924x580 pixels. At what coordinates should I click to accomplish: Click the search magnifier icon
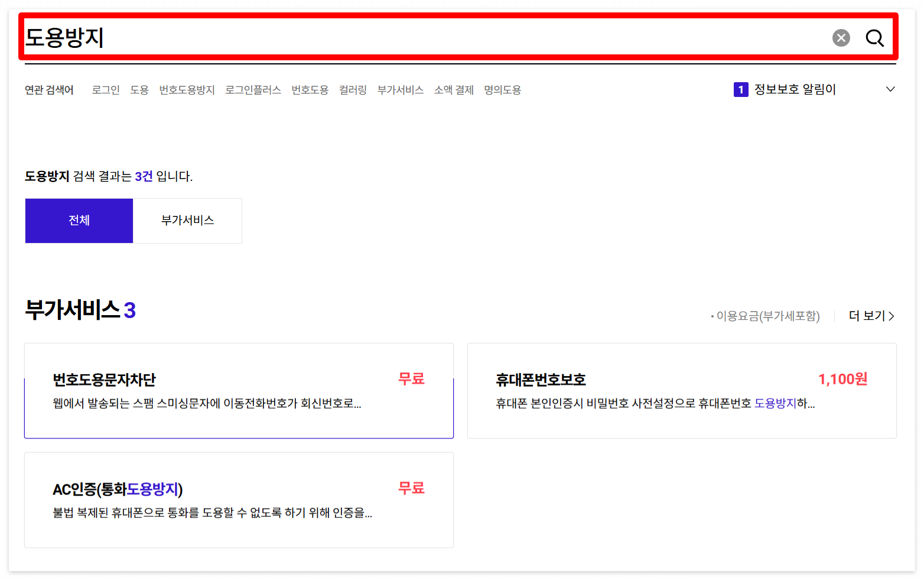click(x=875, y=37)
